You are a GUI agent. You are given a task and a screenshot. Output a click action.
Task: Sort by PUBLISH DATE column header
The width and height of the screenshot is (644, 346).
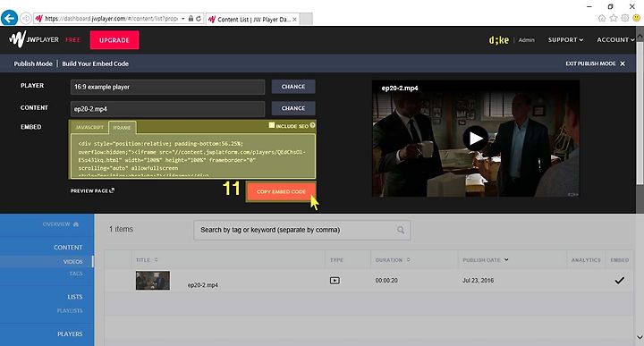[486, 260]
